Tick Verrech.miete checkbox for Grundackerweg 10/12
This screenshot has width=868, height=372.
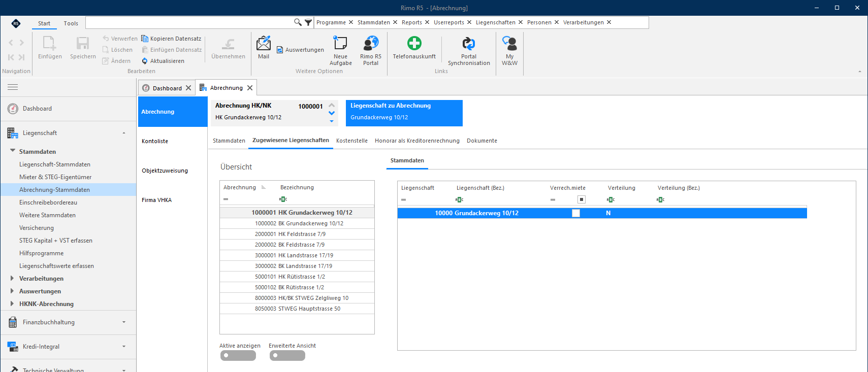point(576,213)
